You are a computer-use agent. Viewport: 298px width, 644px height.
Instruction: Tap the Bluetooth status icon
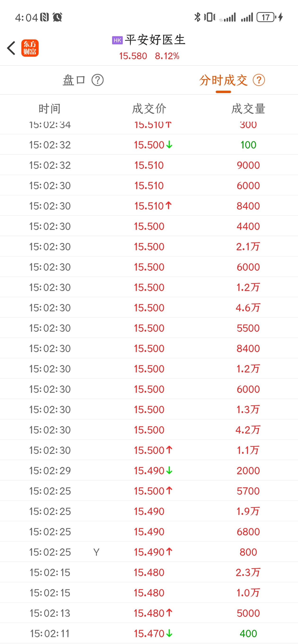pyautogui.click(x=197, y=17)
